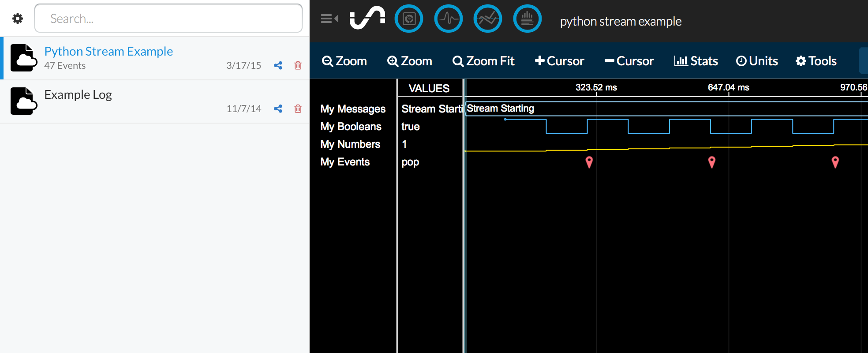Click the first red My Events marker
The width and height of the screenshot is (868, 353).
589,162
